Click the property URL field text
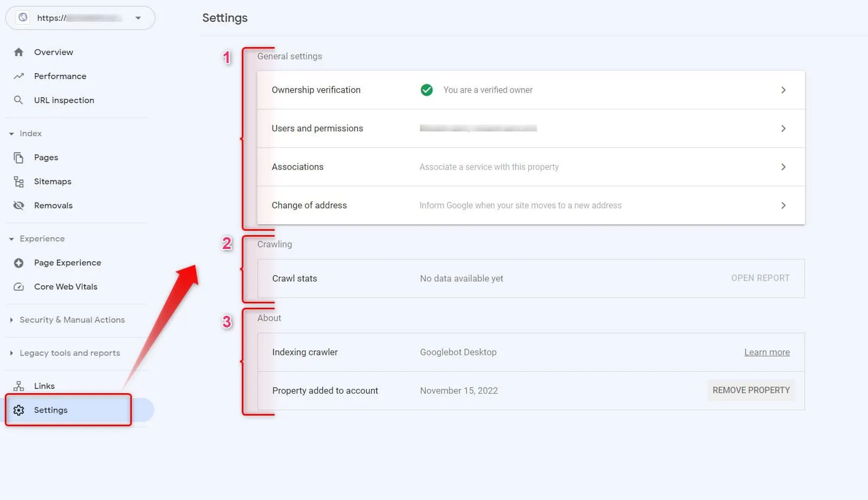 pyautogui.click(x=79, y=18)
